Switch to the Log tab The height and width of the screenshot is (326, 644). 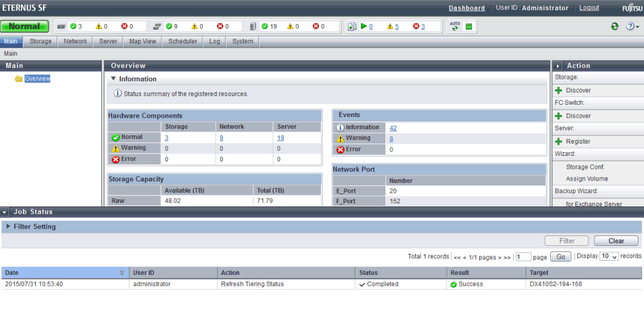tap(215, 41)
